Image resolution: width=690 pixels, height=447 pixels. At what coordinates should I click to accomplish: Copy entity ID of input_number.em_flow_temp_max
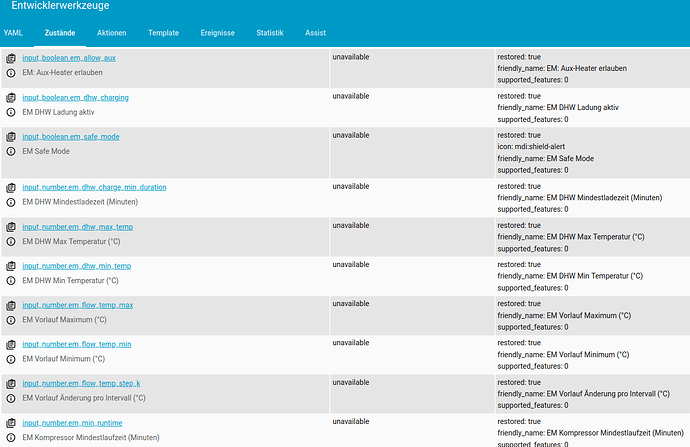click(x=11, y=305)
